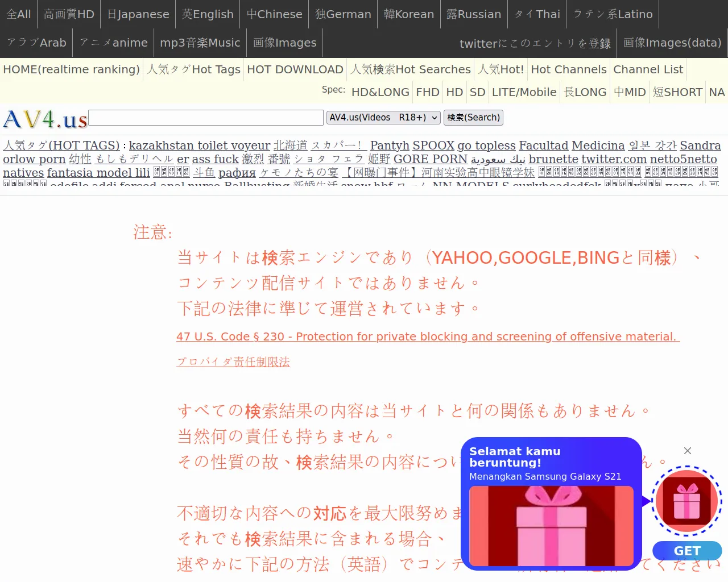Click the AV4.us logo

click(x=43, y=120)
